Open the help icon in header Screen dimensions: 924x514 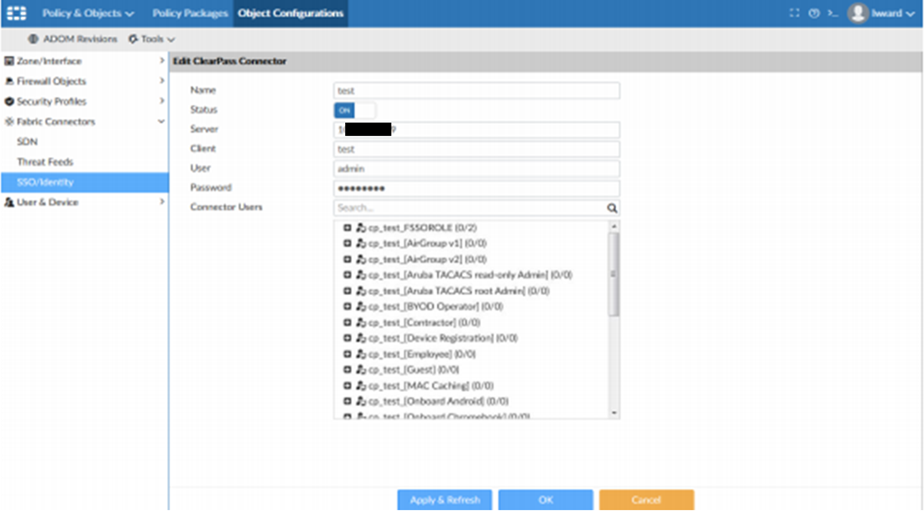[814, 13]
